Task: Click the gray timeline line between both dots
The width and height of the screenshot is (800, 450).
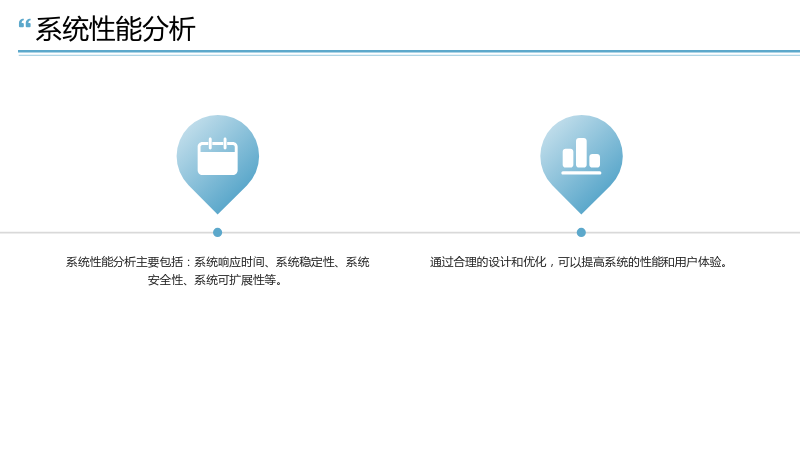Action: [399, 233]
